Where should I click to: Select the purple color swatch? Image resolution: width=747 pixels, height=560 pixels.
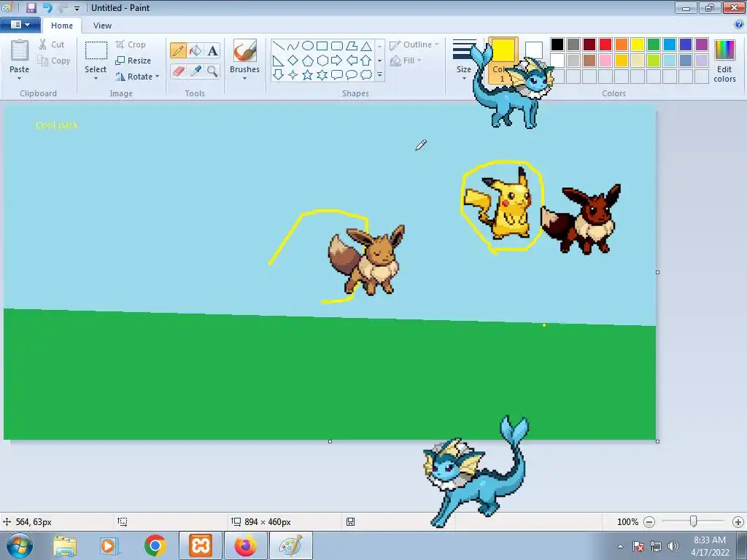[x=702, y=44]
